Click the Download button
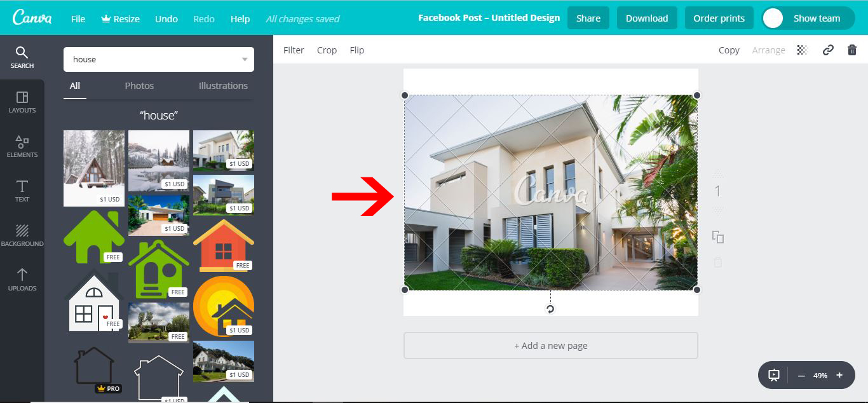This screenshot has height=403, width=868. coord(647,18)
